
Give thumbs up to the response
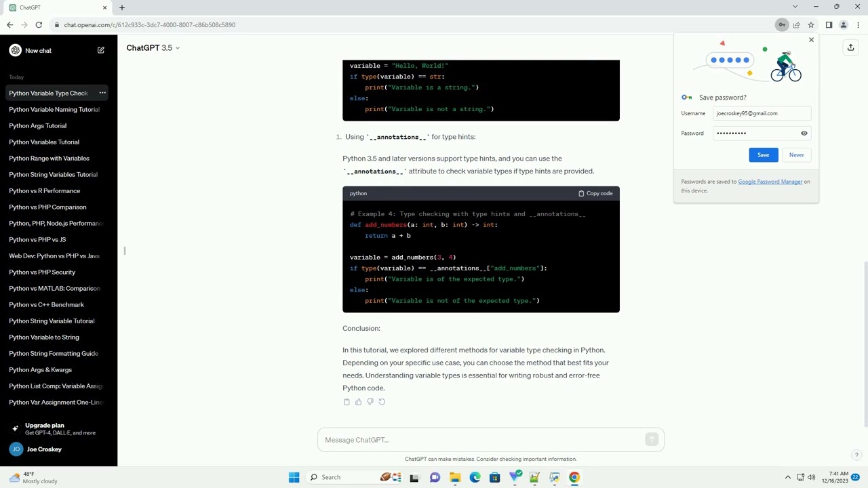point(358,402)
